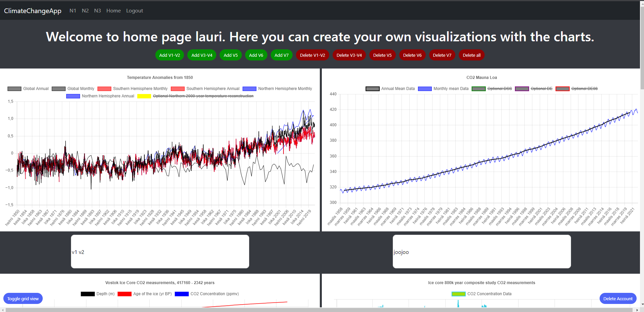Hide Southern Hemisphere Monthly series
The height and width of the screenshot is (312, 644).
point(132,89)
